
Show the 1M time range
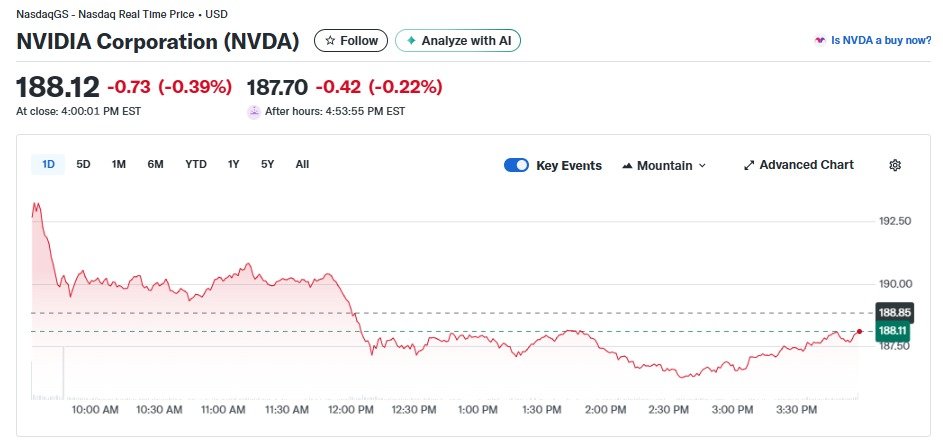click(x=119, y=164)
